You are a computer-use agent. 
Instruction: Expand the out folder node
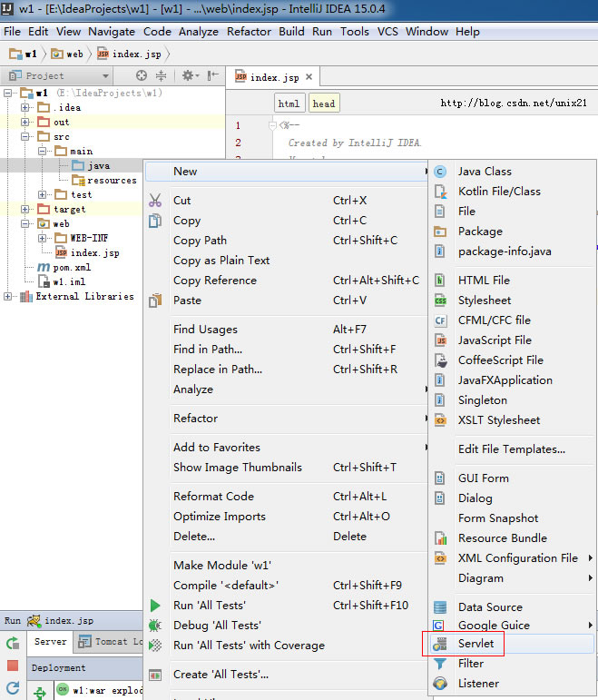25,122
